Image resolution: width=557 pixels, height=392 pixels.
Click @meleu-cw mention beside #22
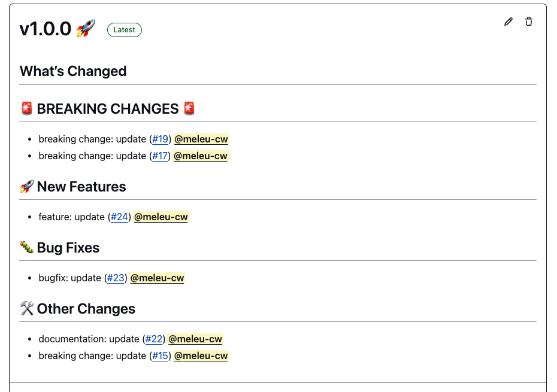(195, 339)
